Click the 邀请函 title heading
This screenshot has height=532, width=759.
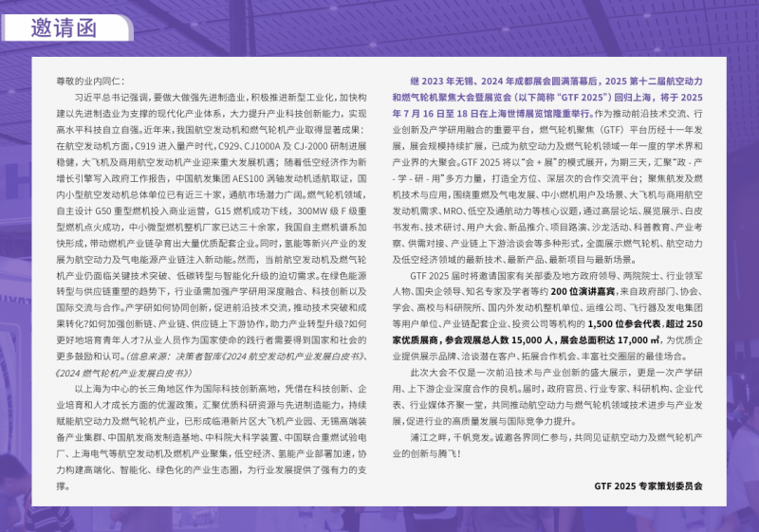[65, 26]
